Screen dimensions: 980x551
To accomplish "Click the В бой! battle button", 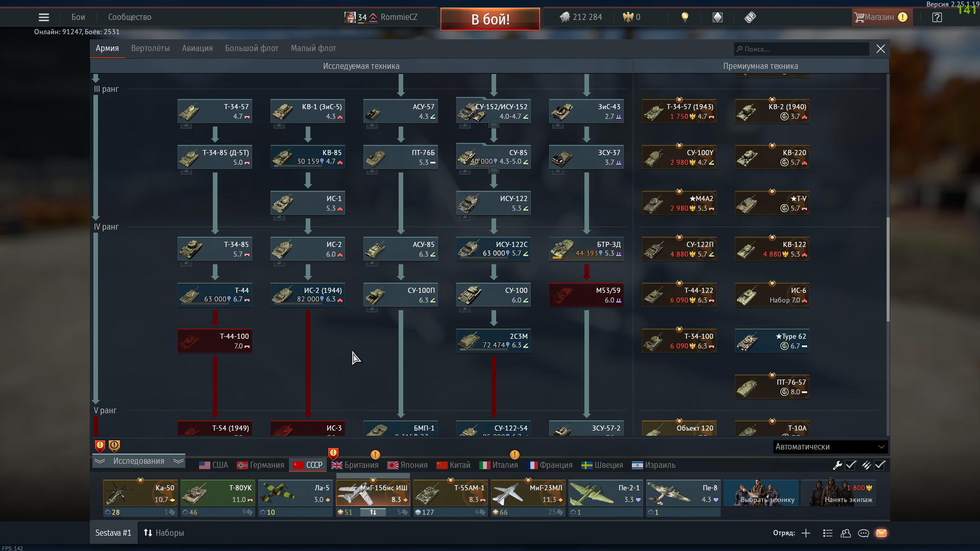I will [x=490, y=19].
